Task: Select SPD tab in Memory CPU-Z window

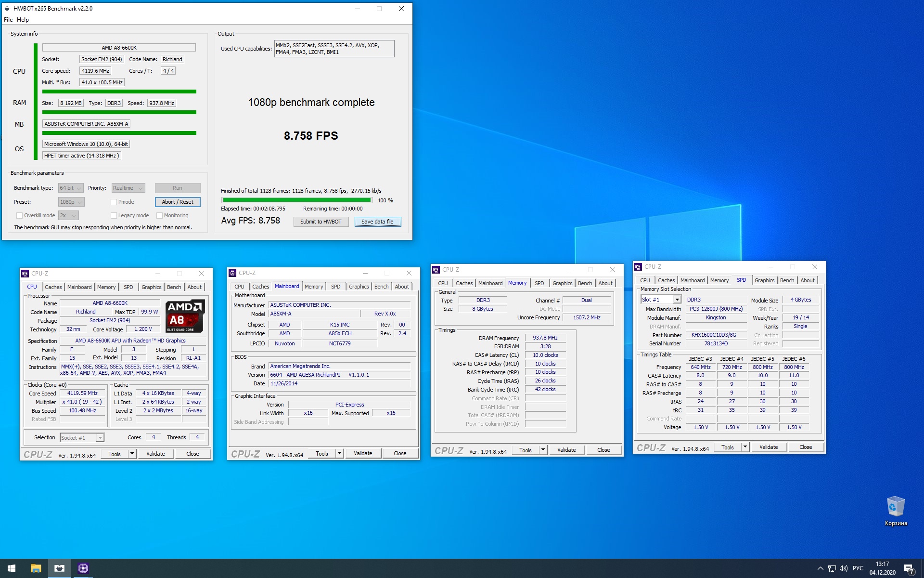Action: click(539, 283)
